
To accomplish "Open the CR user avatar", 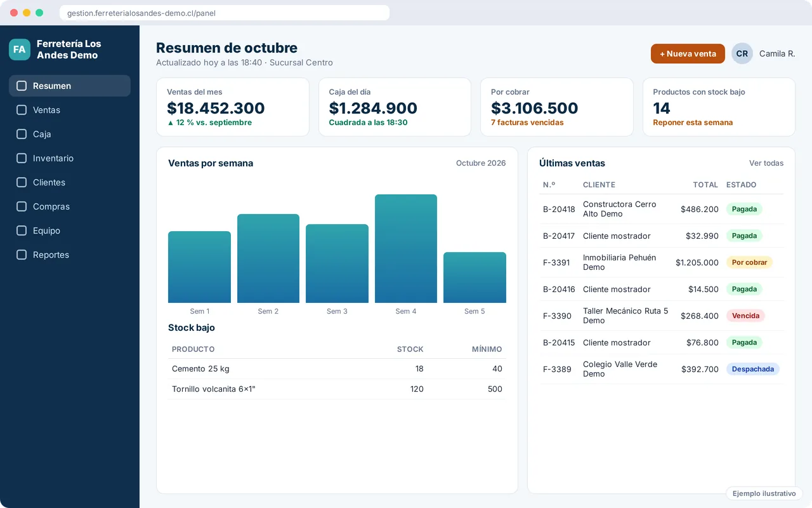I will coord(742,54).
